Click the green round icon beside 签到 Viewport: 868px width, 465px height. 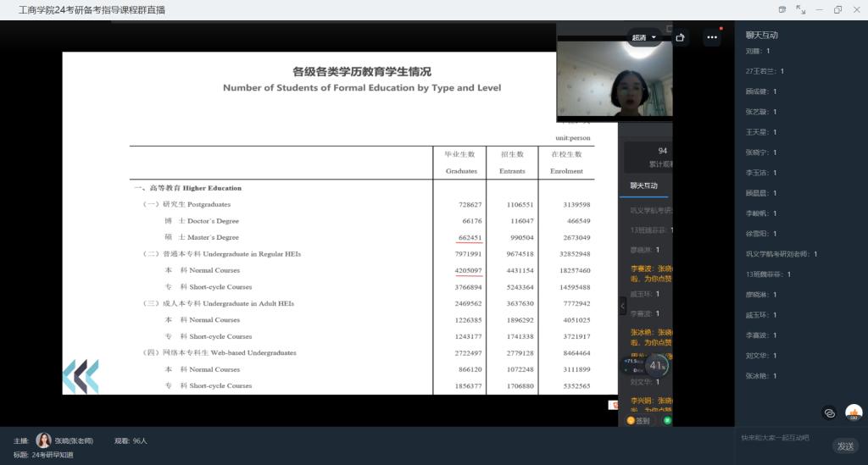pyautogui.click(x=666, y=420)
